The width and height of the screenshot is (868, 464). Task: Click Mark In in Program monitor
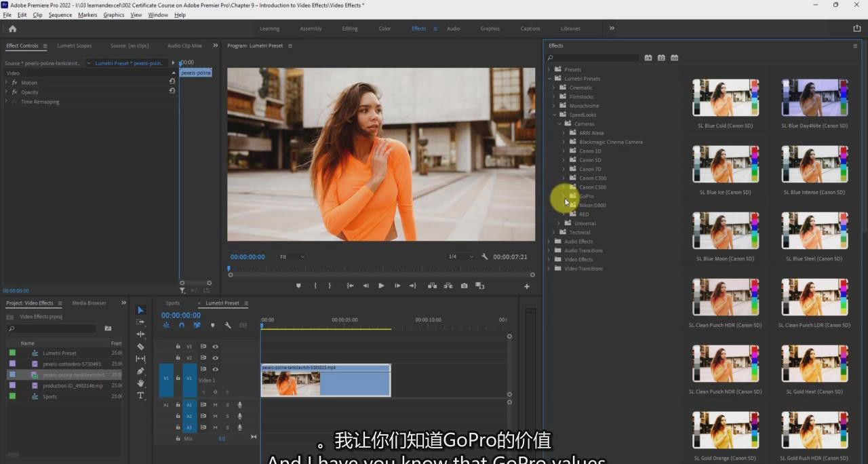point(315,286)
